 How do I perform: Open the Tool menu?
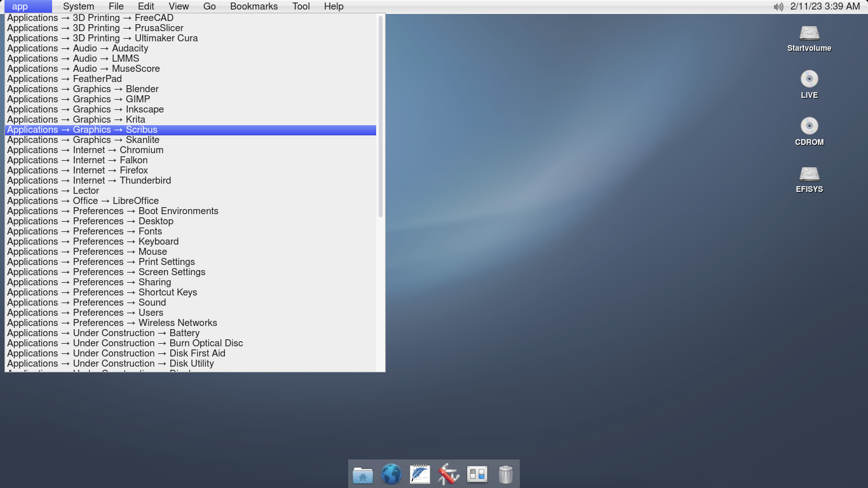coord(301,6)
